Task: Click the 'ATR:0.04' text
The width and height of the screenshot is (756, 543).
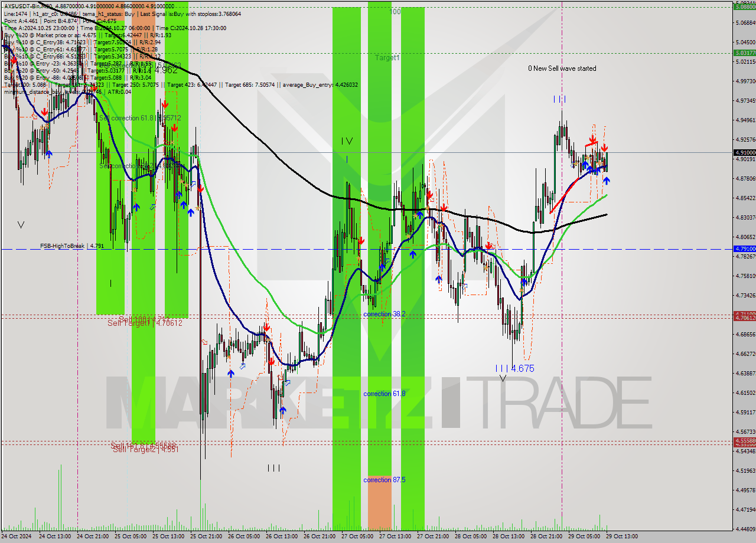Action: 119,92
